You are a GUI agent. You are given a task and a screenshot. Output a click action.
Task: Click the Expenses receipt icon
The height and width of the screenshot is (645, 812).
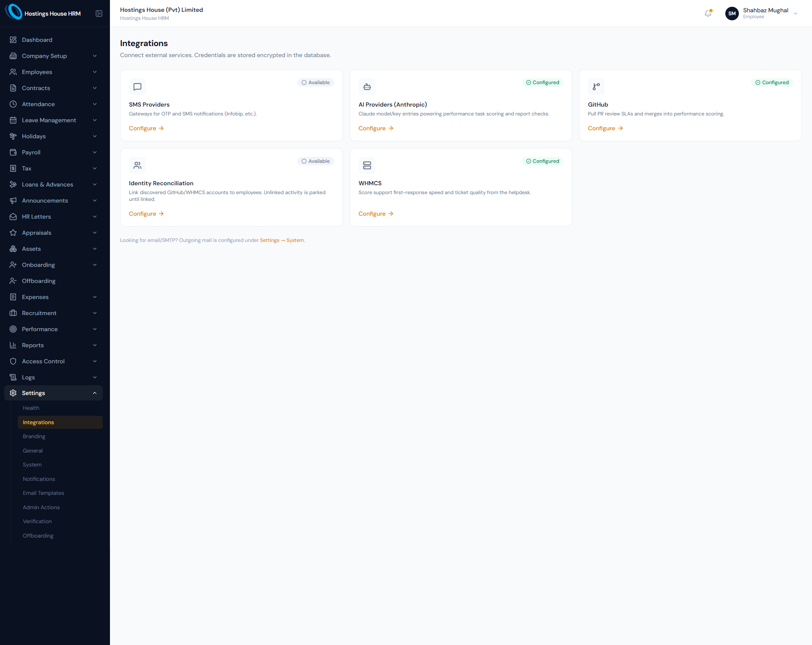pos(13,297)
